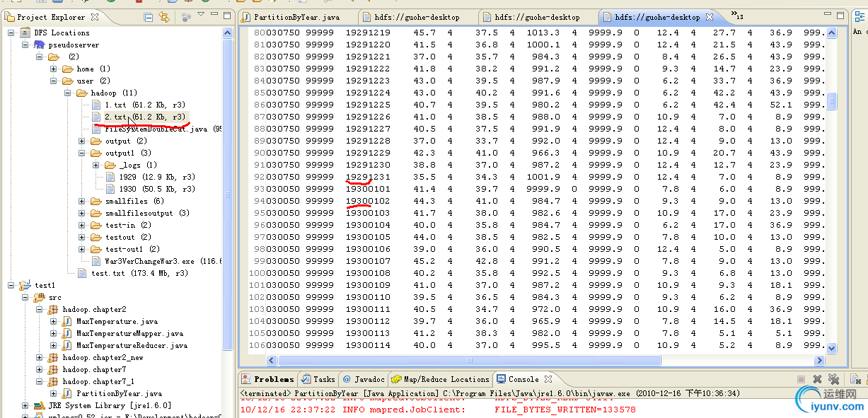
Task: Open the Problems tab
Action: (268, 379)
